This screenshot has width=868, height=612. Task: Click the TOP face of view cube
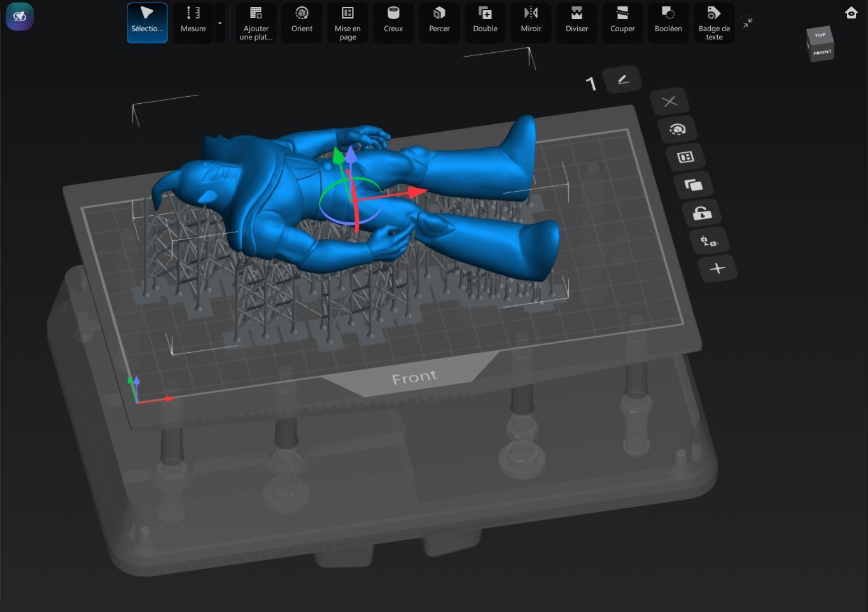coord(820,35)
